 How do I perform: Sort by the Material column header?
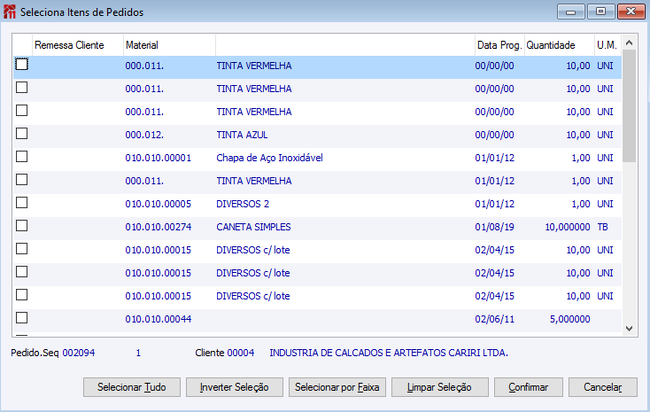pyautogui.click(x=169, y=45)
